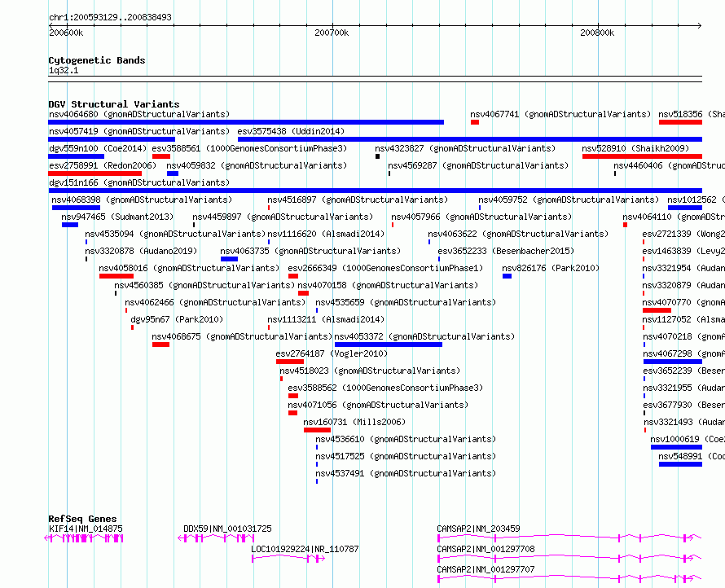Image resolution: width=725 pixels, height=588 pixels.
Task: Click the nsv4057419 variant label
Action: (x=139, y=131)
